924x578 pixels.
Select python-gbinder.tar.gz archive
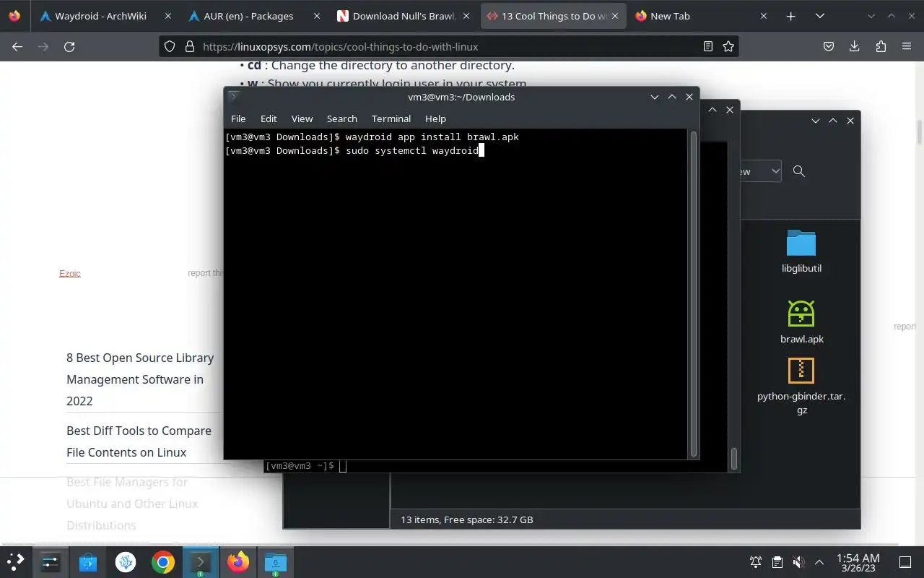[801, 387]
